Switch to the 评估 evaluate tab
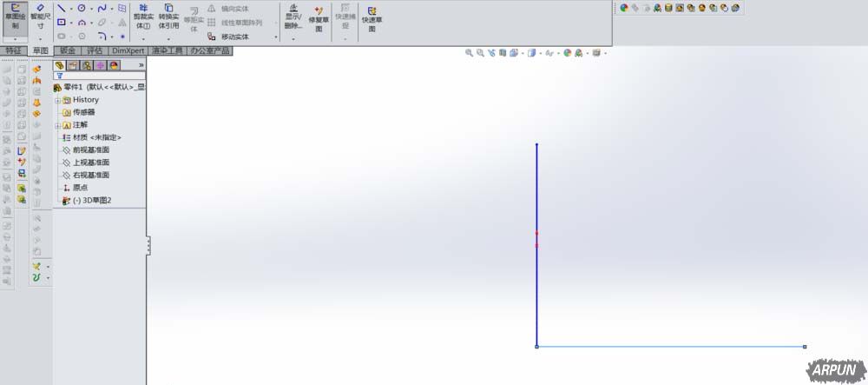This screenshot has width=868, height=385. [95, 51]
